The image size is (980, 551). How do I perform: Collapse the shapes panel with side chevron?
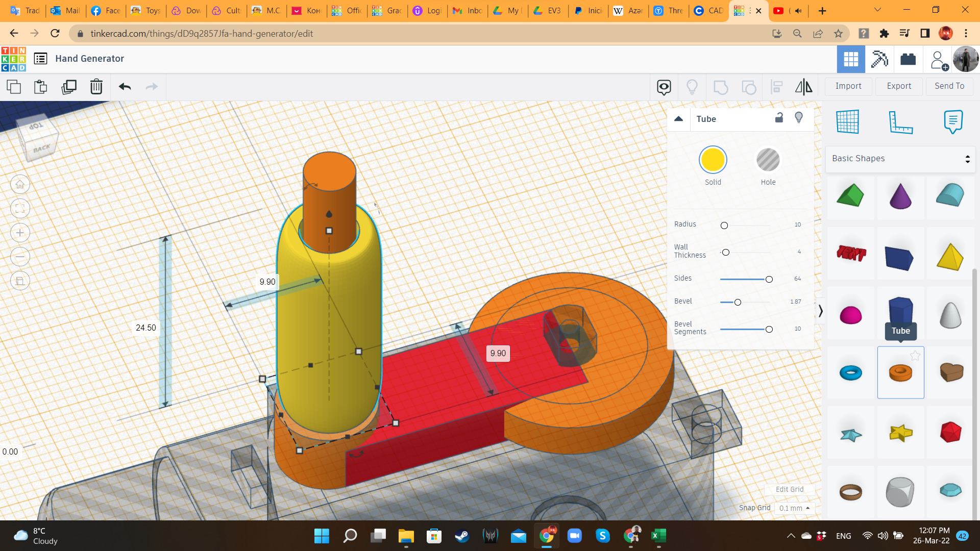[x=820, y=311]
